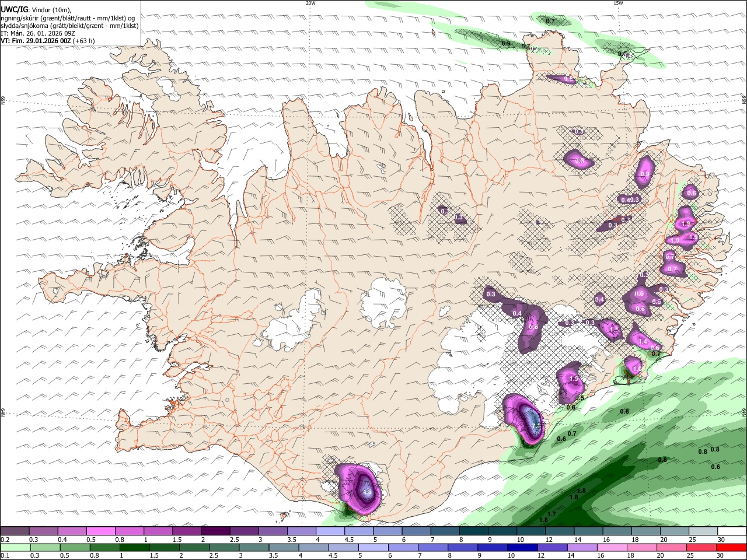Click the 15W longitude label

618,3
